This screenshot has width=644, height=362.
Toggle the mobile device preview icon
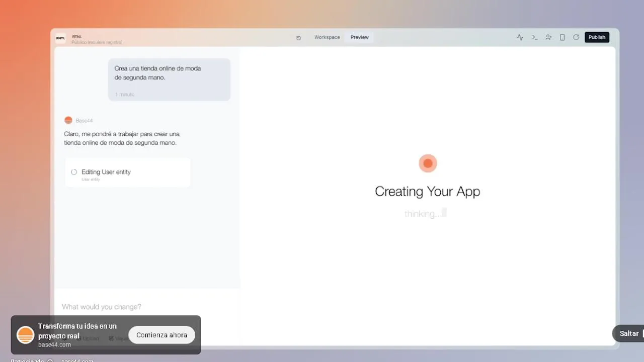tap(562, 37)
